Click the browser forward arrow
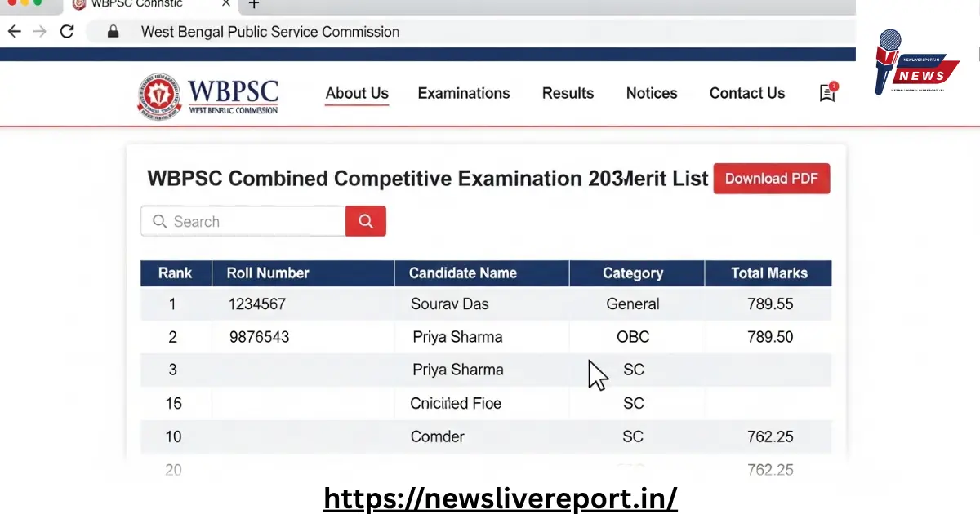The image size is (980, 514). click(39, 31)
